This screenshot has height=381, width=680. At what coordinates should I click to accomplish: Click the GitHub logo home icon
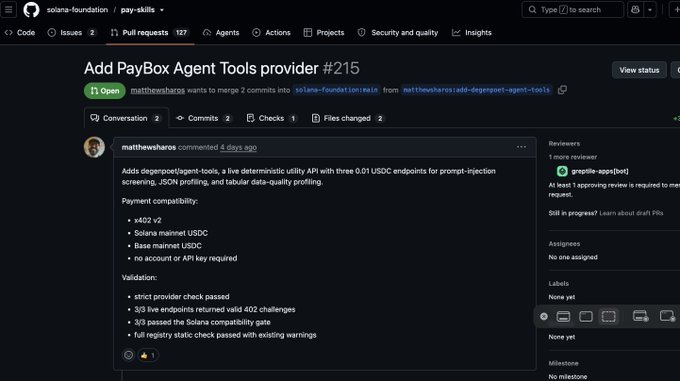(x=31, y=10)
